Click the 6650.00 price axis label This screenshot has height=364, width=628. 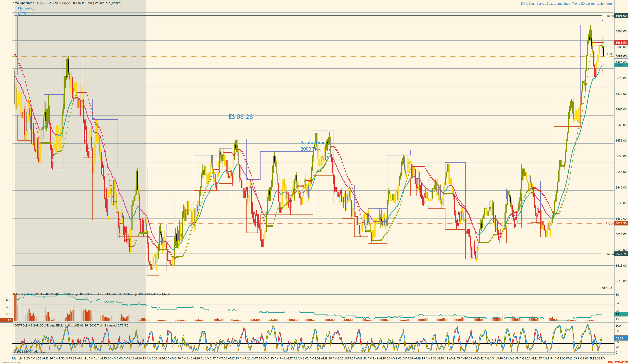point(621,156)
